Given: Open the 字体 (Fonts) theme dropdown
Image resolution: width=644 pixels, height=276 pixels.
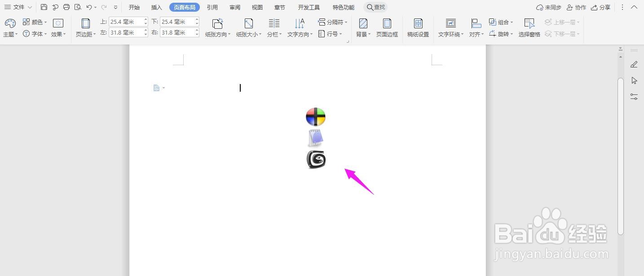Looking at the screenshot, I should (x=35, y=34).
